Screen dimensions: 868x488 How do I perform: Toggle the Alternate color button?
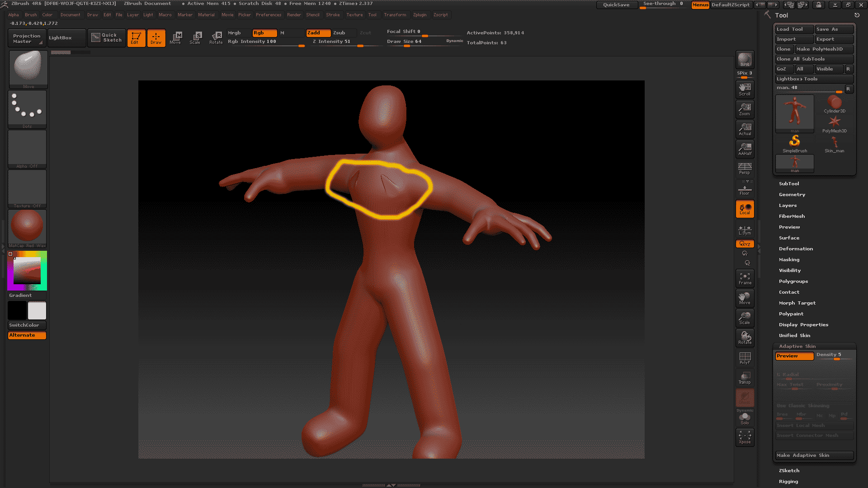pos(27,335)
